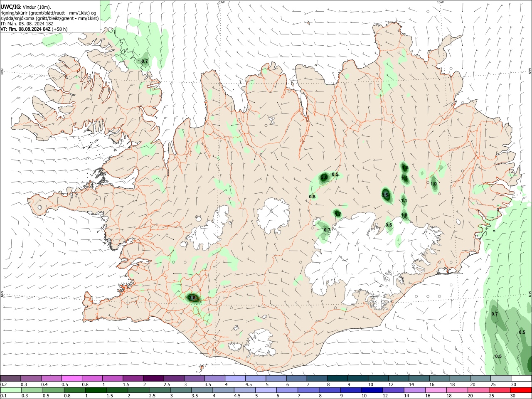
Task: Click the 30 label ending lower legend scale
Action: [514, 396]
